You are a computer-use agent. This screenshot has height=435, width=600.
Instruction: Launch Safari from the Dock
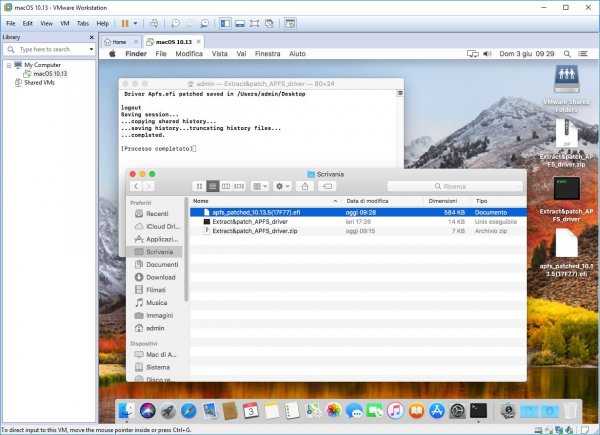tap(188, 410)
